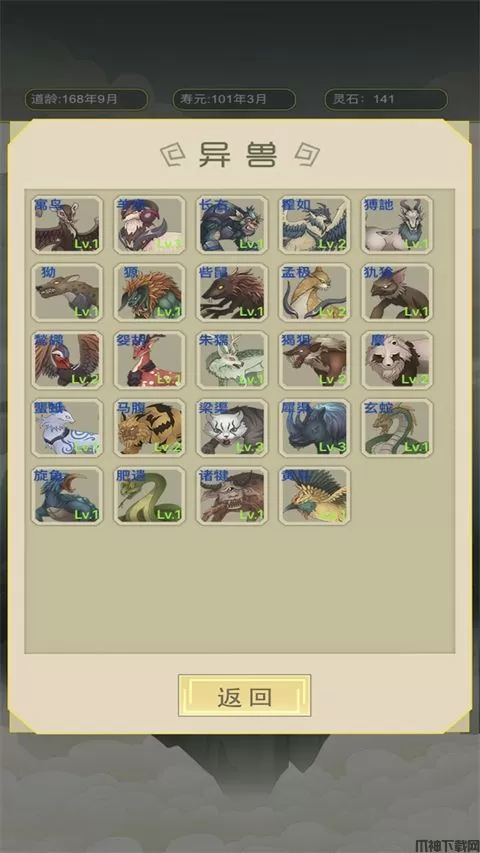Select the 马腹 tiger beast icon

point(150,428)
